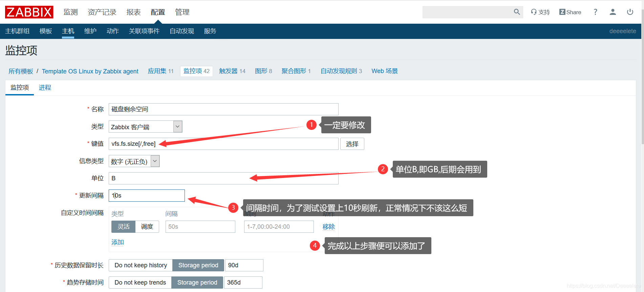The image size is (644, 292).
Task: Expand the 信息类型 dropdown
Action: [x=134, y=161]
